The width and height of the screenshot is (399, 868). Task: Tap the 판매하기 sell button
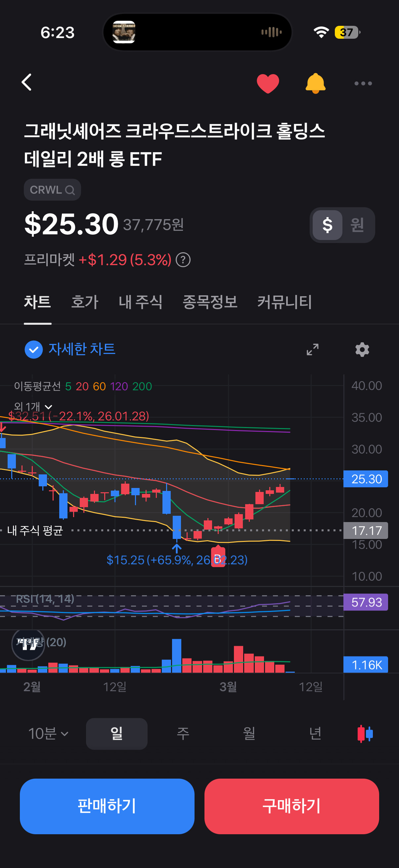[x=107, y=806]
